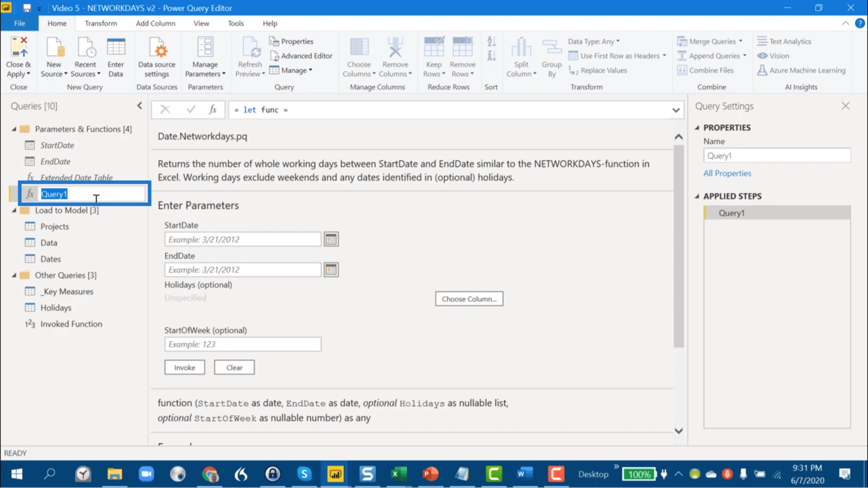The width and height of the screenshot is (868, 488).
Task: Switch to the Transform tab
Action: [101, 23]
